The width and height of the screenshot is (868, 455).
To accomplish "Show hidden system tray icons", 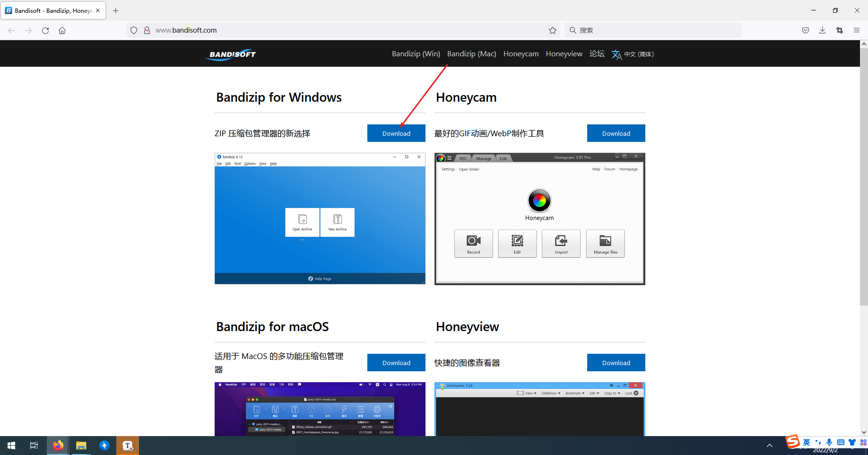I will pos(770,446).
